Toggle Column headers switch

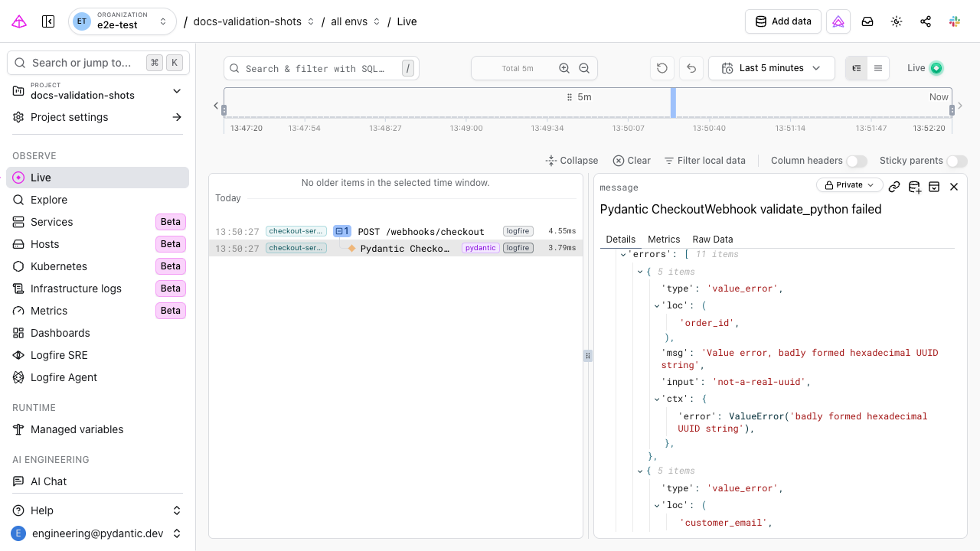[x=857, y=161]
